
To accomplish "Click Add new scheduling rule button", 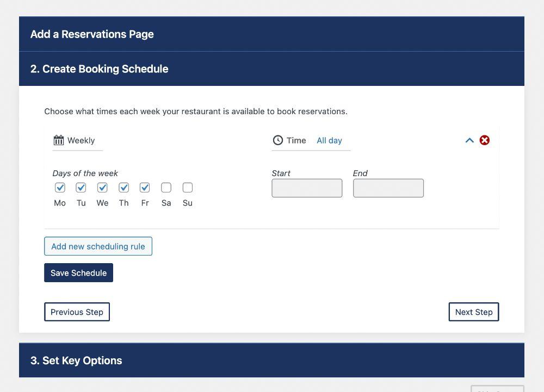I will (98, 246).
